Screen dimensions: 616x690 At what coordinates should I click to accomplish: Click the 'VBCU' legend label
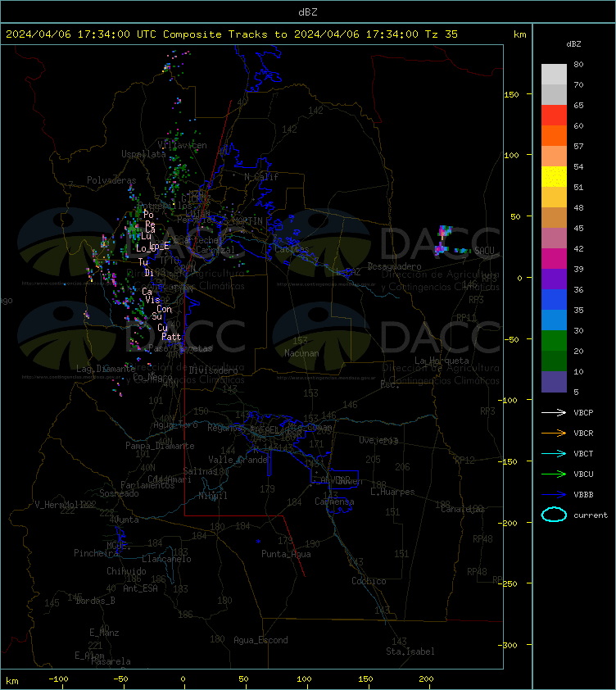pyautogui.click(x=583, y=474)
